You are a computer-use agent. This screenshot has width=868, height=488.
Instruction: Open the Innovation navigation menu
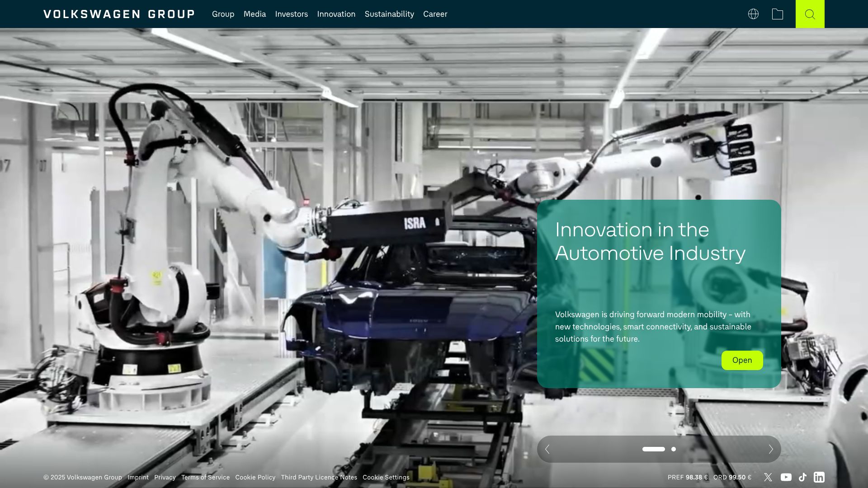click(x=336, y=14)
